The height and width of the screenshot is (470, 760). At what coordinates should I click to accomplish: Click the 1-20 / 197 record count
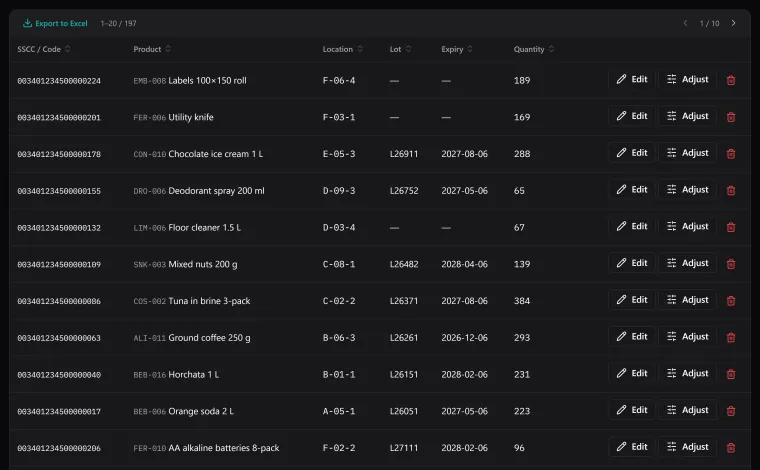pyautogui.click(x=118, y=23)
